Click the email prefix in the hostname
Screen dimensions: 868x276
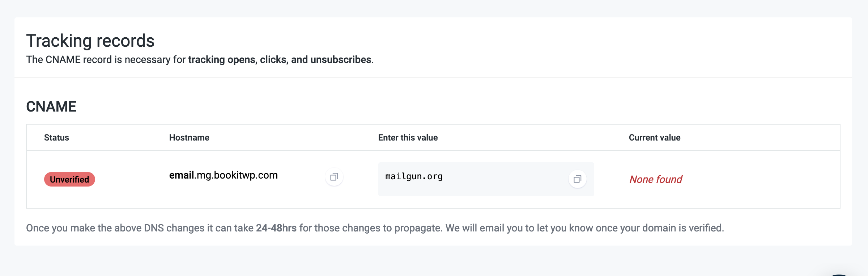[x=182, y=175]
